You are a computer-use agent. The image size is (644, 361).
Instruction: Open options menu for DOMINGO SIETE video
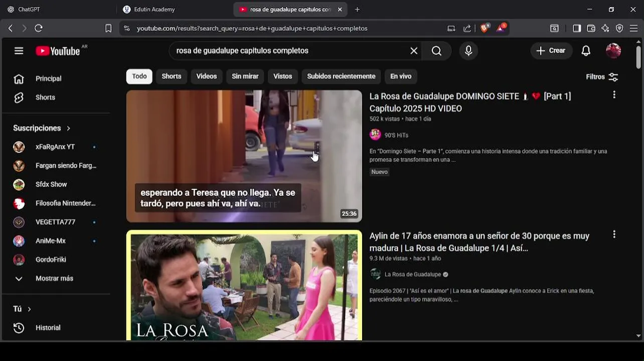point(614,95)
